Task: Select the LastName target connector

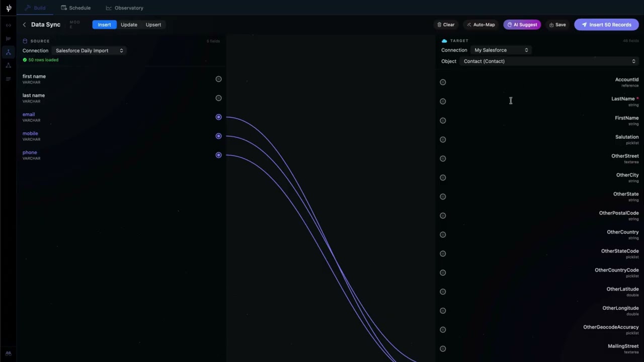Action: coord(443,102)
